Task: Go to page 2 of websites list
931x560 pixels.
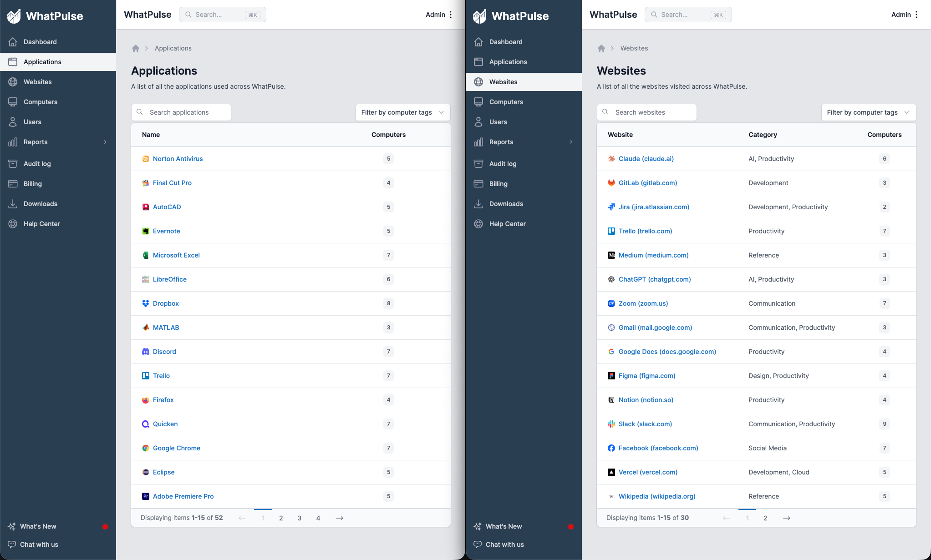Action: [x=765, y=518]
